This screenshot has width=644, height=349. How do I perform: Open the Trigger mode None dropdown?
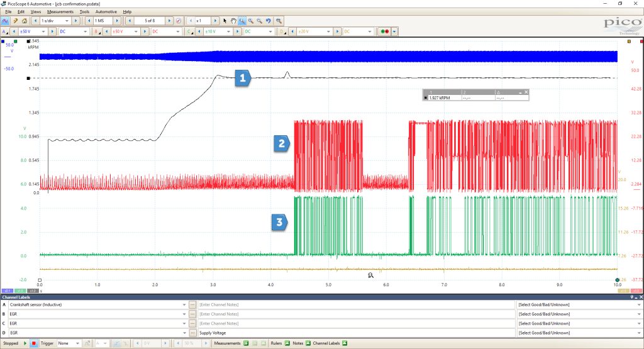click(69, 343)
